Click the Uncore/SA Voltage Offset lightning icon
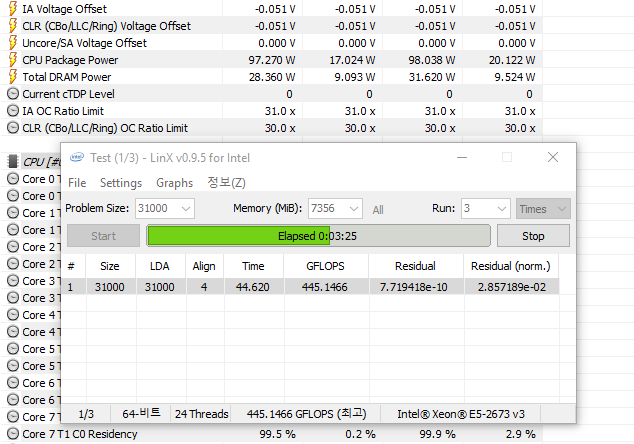 coord(13,42)
